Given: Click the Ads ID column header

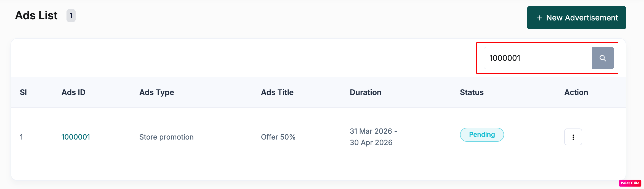Looking at the screenshot, I should [73, 92].
